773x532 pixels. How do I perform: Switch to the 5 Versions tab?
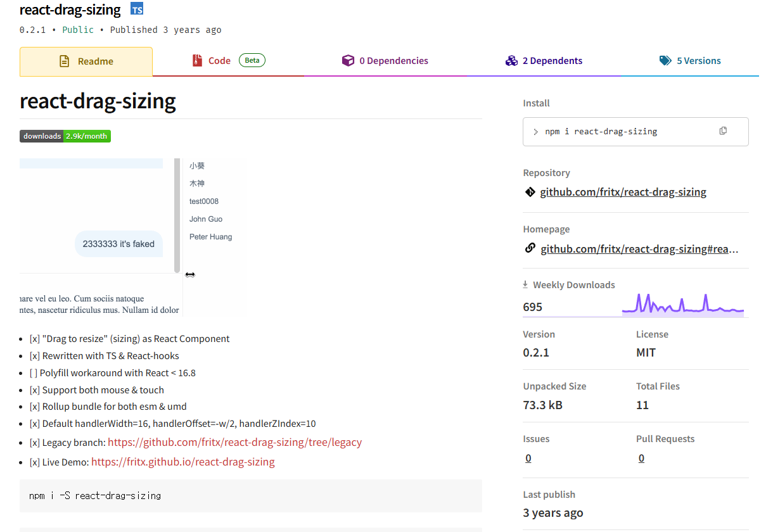tap(690, 61)
